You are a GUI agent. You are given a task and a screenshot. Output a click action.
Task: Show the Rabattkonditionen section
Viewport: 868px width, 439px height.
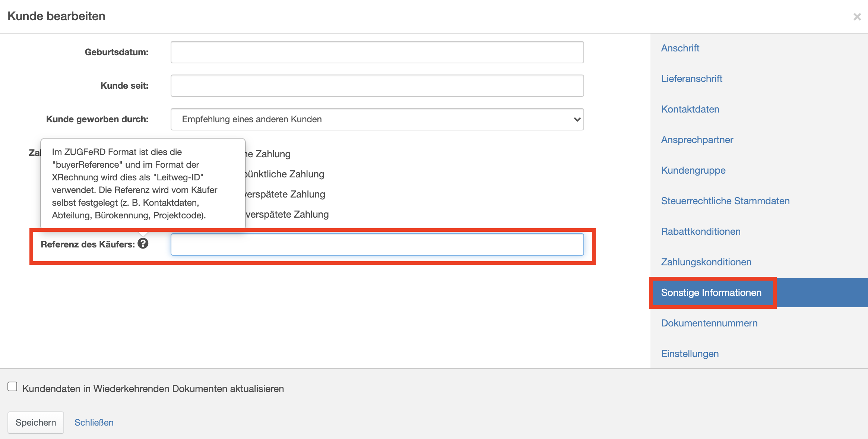pos(700,231)
